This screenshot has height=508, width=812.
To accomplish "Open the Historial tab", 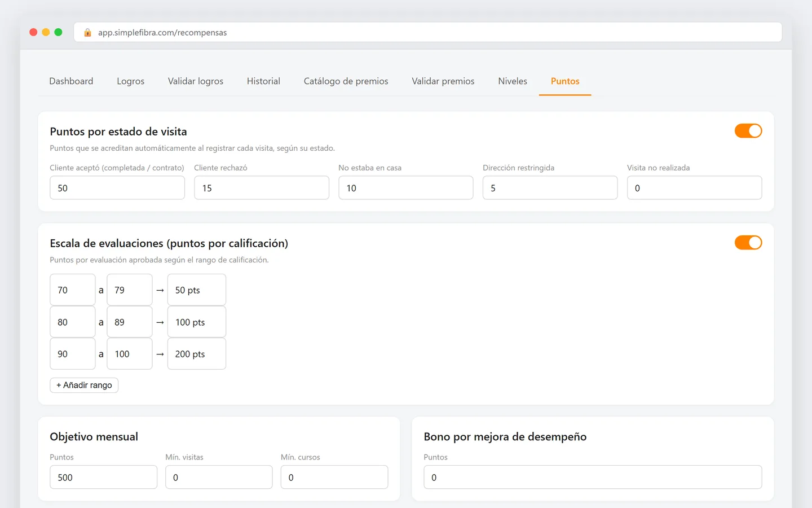I will 263,81.
